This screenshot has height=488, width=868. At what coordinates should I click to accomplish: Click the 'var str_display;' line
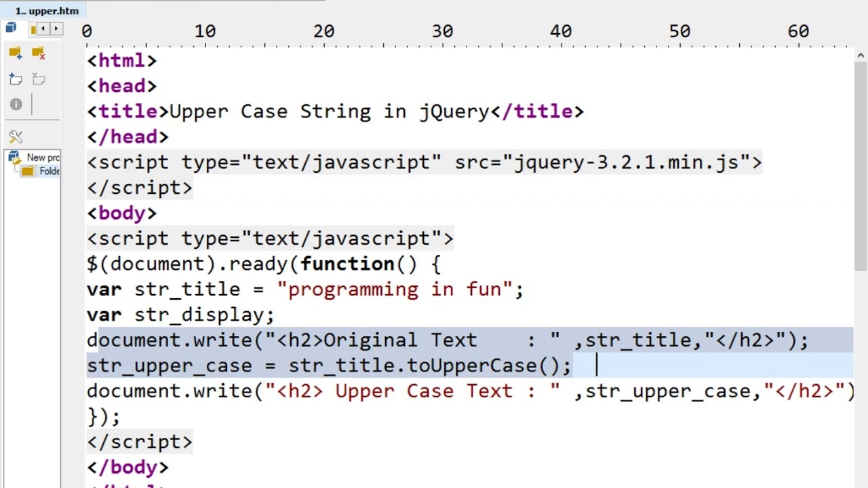click(180, 315)
